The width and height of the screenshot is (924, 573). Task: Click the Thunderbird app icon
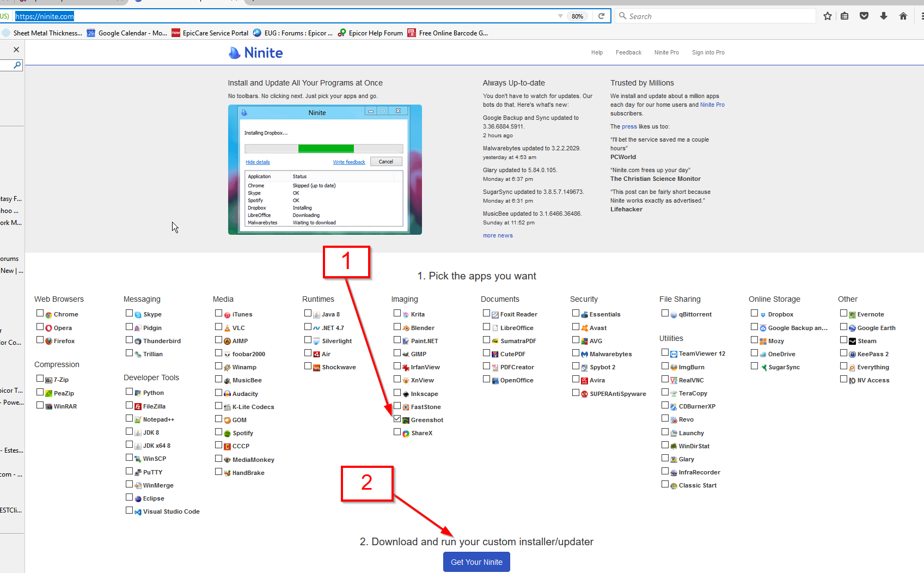point(138,341)
